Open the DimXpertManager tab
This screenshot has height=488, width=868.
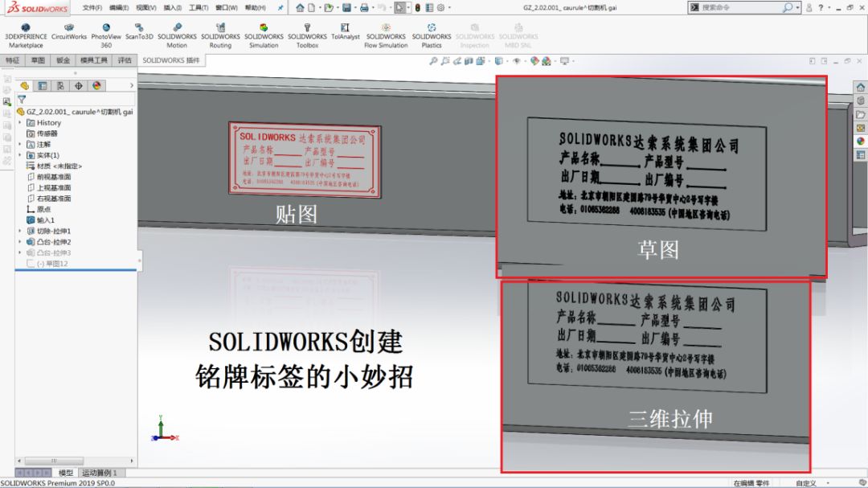point(79,86)
